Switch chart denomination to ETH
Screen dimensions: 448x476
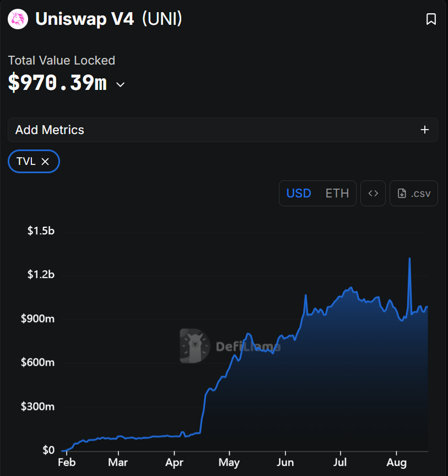(x=337, y=193)
